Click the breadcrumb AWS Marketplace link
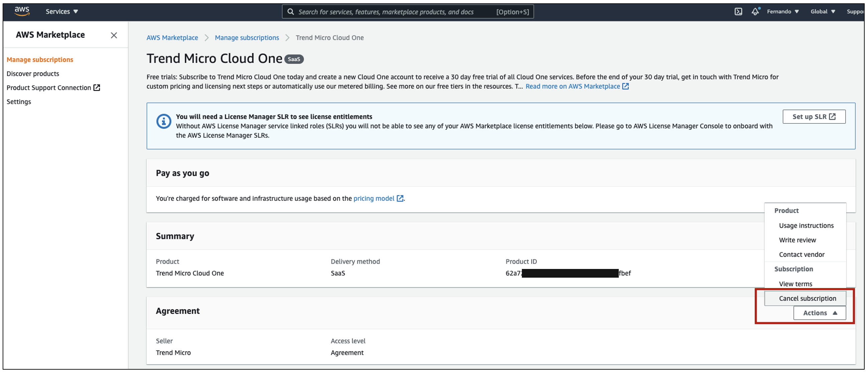 tap(172, 37)
